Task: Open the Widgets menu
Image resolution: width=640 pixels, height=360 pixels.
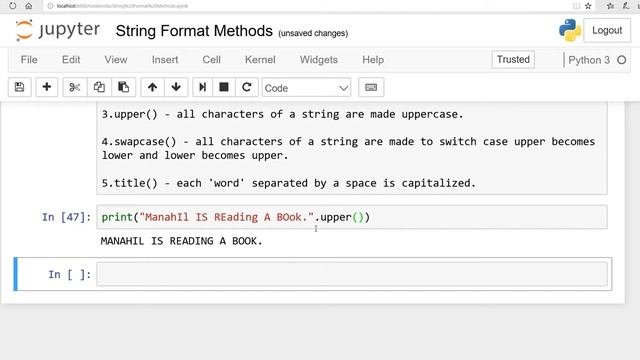Action: [319, 60]
